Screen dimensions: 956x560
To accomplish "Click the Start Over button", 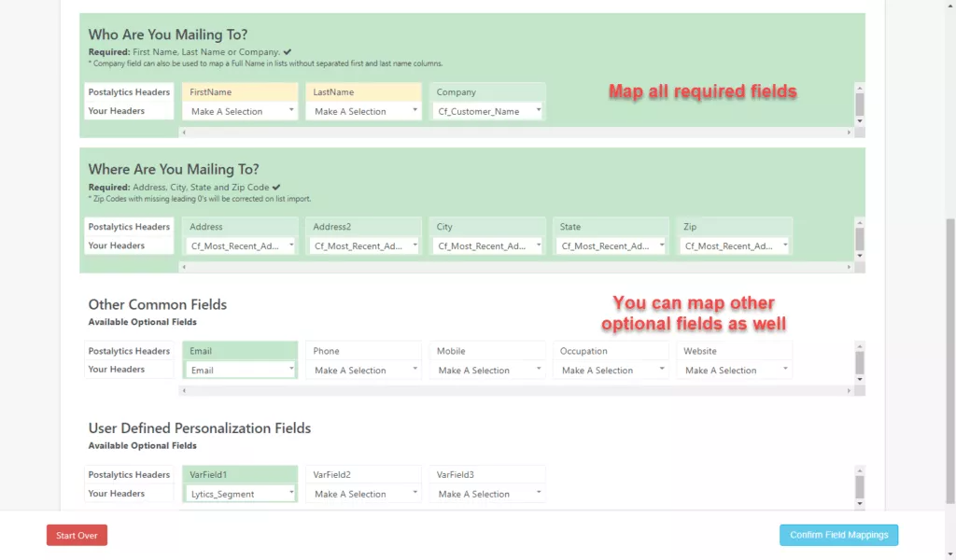I will coord(77,535).
